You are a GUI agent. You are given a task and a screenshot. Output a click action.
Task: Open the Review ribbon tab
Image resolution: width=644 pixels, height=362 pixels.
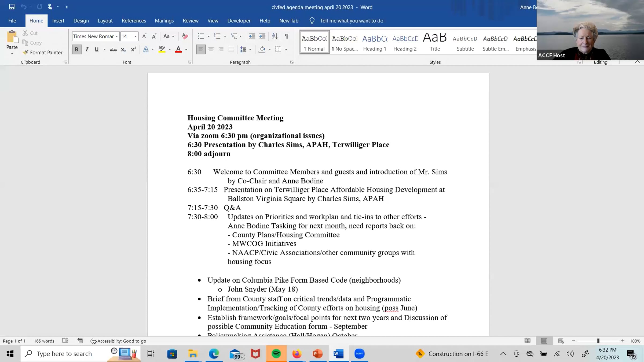191,21
